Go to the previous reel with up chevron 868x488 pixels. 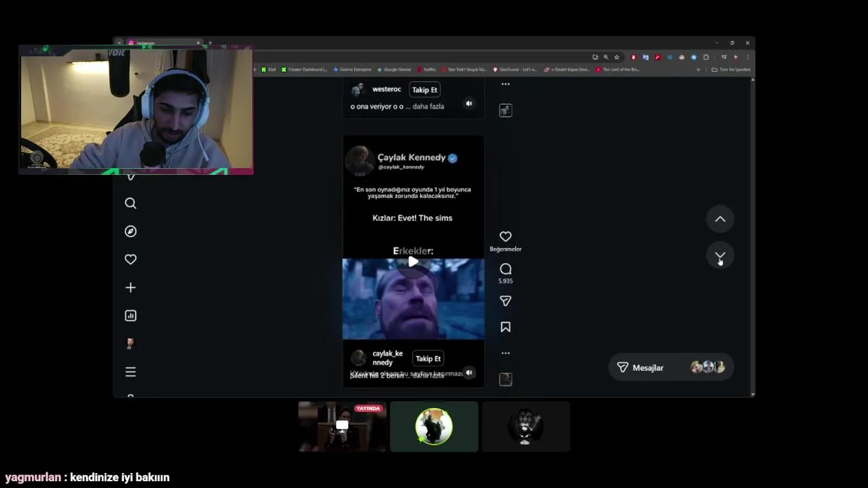[720, 219]
